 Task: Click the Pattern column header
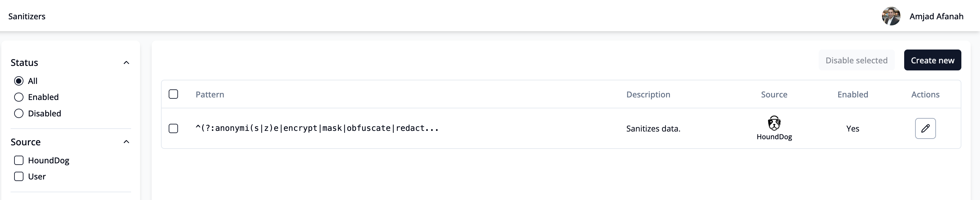pos(209,95)
